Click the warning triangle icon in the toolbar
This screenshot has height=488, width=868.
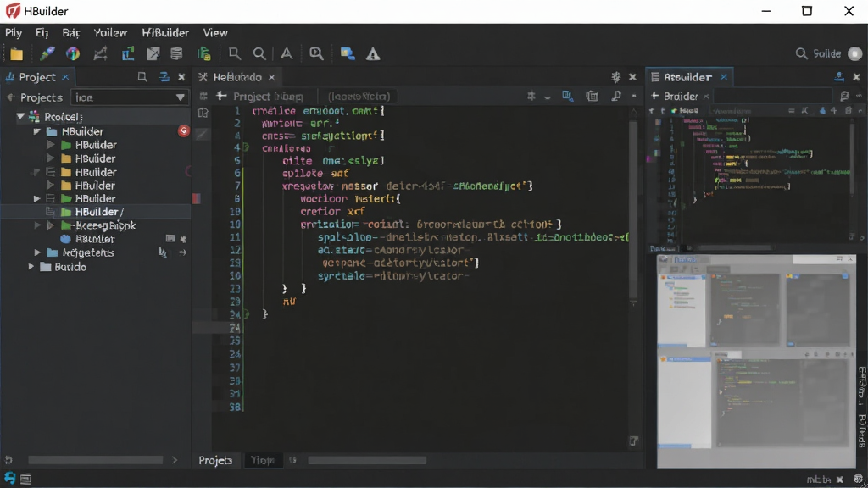(x=373, y=53)
